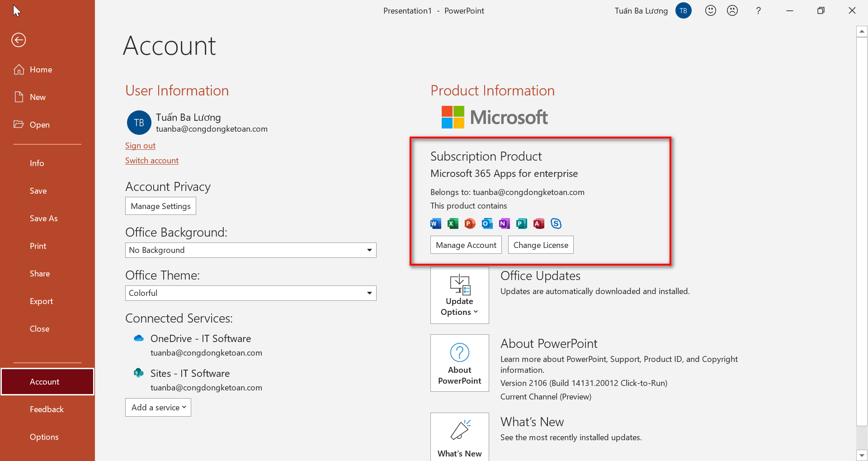Click the What's New button
The width and height of the screenshot is (868, 461).
(460, 437)
